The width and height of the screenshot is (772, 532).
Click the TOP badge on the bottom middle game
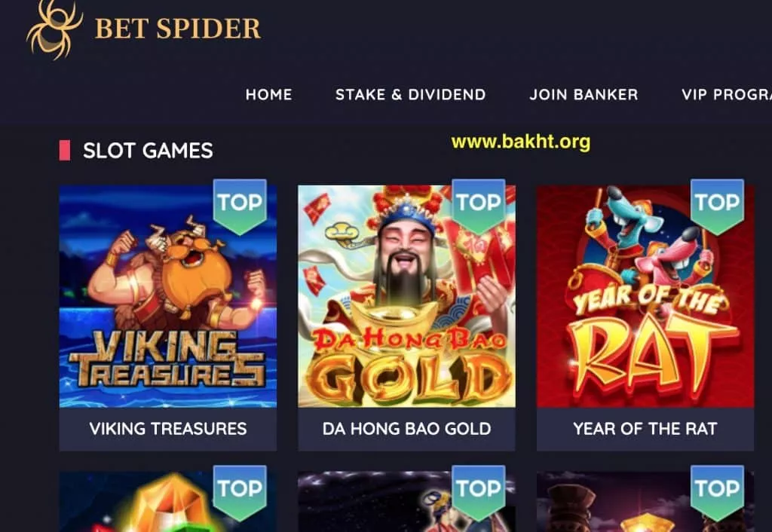click(x=479, y=493)
